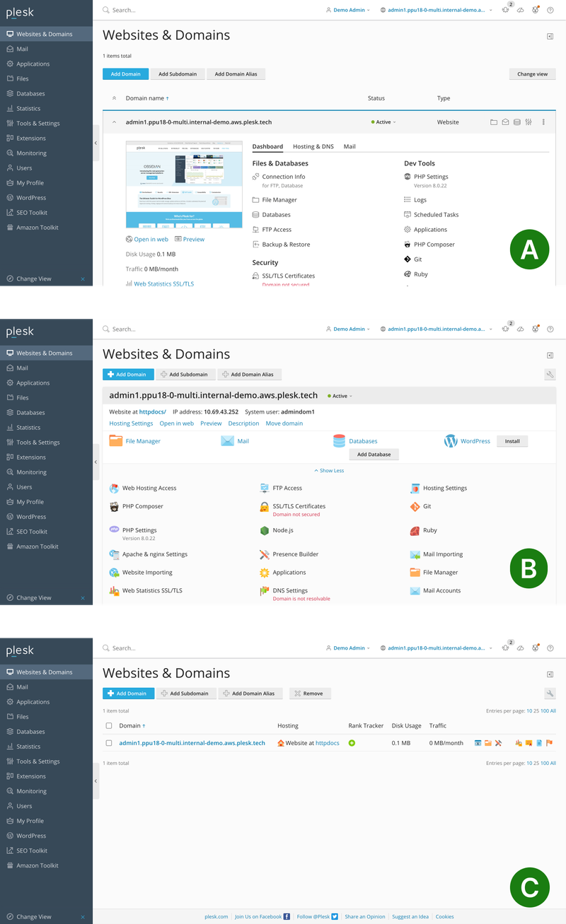Open the Git tool icon
Screen dimensions: 566x924
tap(414, 505)
